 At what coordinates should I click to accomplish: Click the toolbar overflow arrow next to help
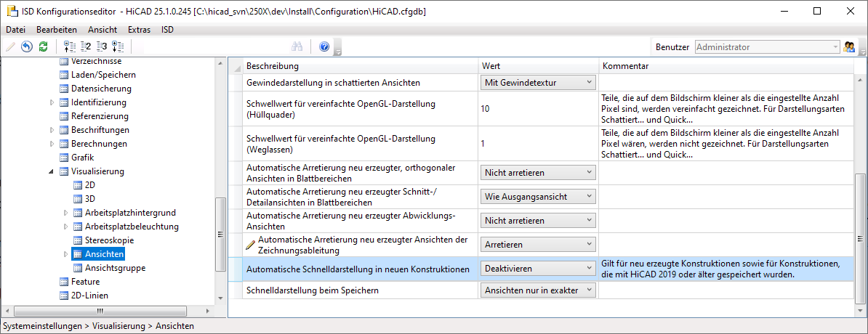[x=338, y=48]
